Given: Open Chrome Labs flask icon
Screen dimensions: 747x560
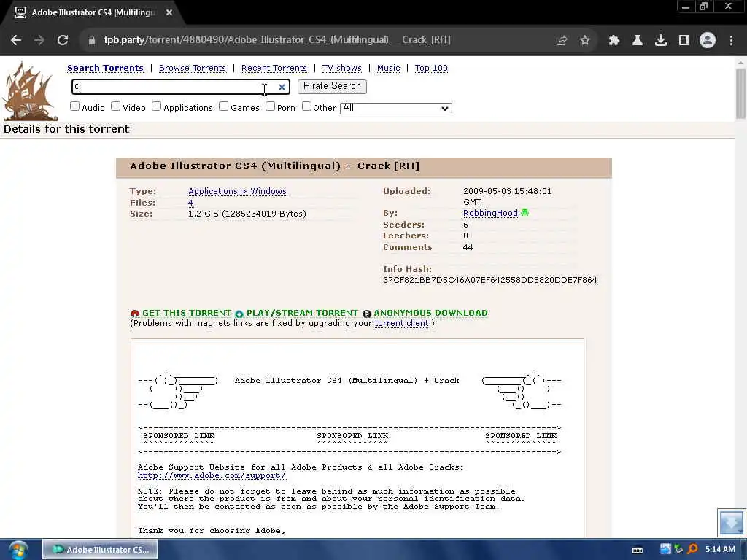Looking at the screenshot, I should tap(638, 41).
